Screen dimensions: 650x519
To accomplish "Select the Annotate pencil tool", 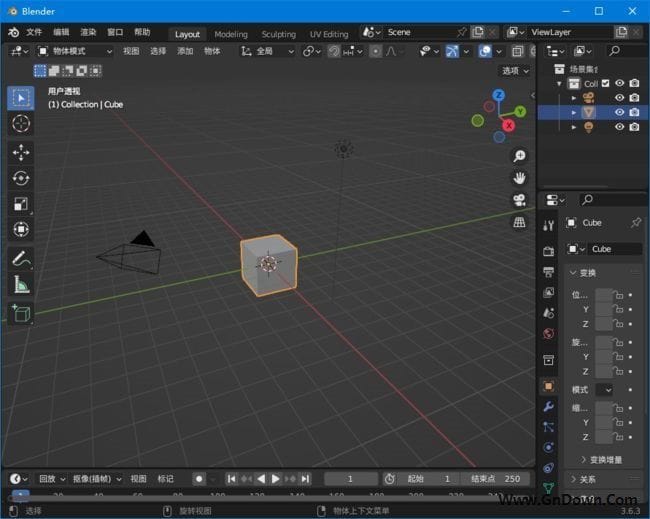I will [21, 258].
